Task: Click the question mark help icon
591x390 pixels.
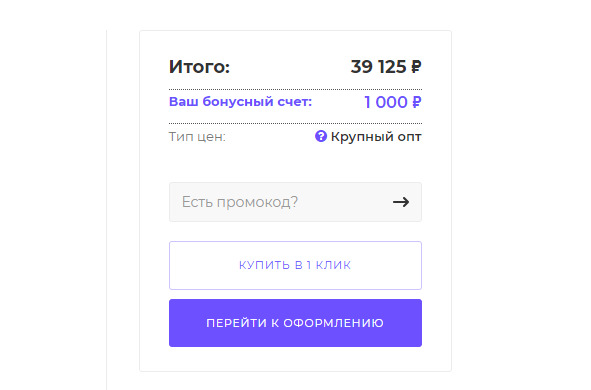Action: point(321,136)
